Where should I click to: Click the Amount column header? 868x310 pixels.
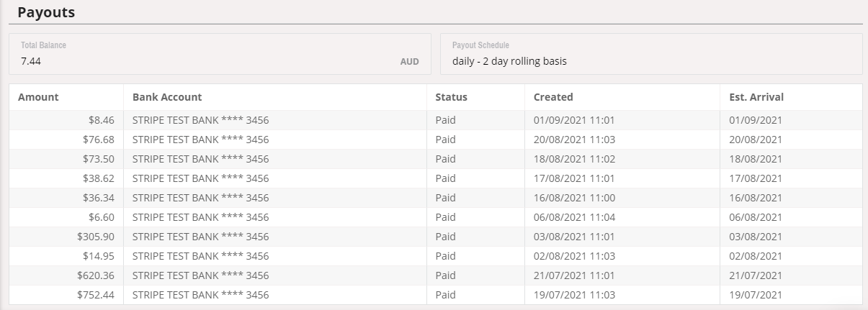(x=38, y=97)
